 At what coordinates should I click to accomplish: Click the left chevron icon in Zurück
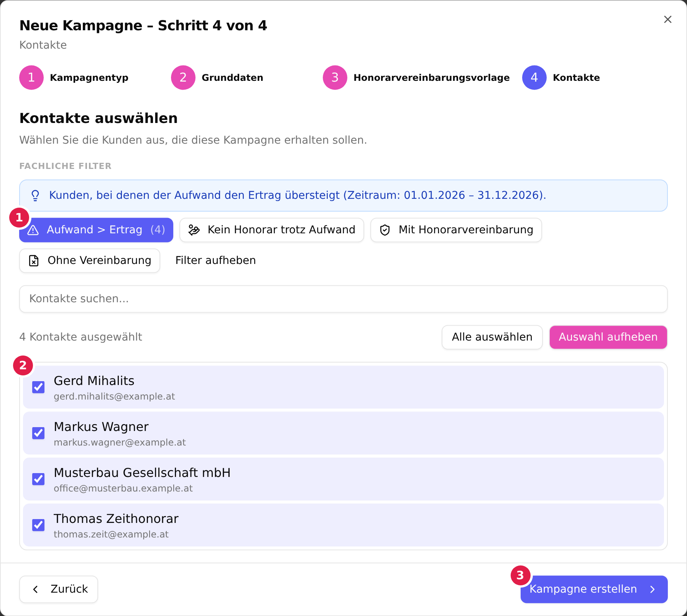pos(36,589)
